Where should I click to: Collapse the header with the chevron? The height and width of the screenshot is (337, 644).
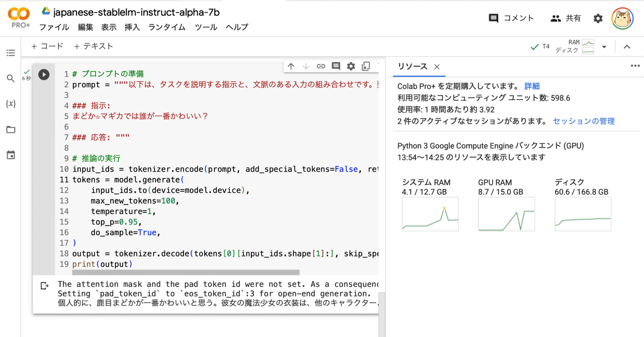tap(627, 46)
